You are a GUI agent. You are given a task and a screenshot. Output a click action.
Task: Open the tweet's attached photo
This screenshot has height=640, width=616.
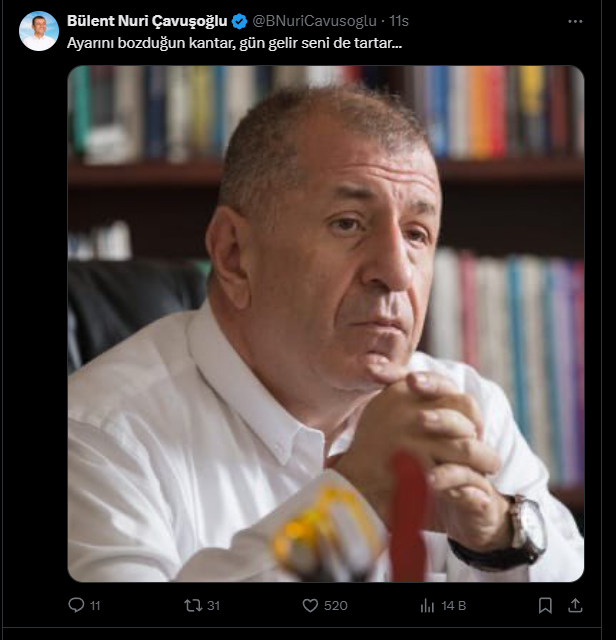(326, 324)
